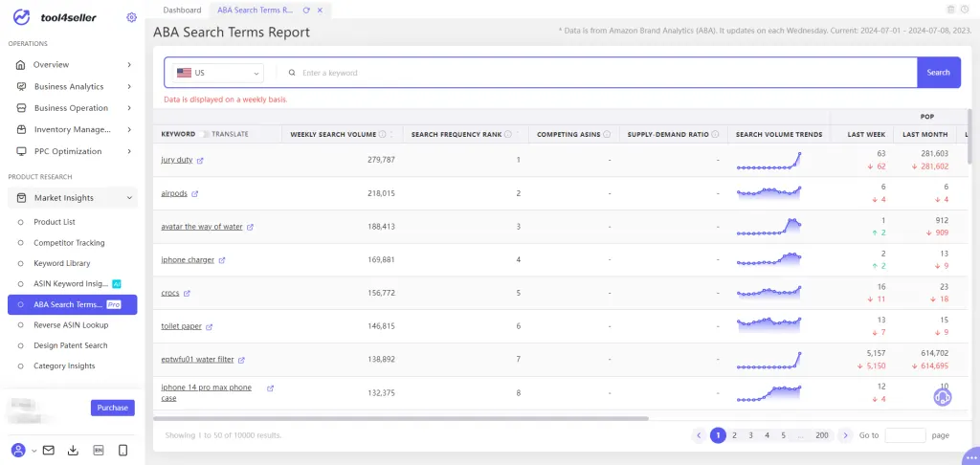Image resolution: width=980 pixels, height=465 pixels.
Task: Open Category Insights menu item
Action: [64, 366]
